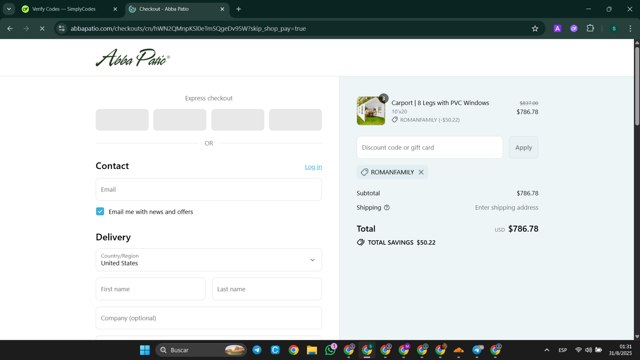Focus the Last name field

coord(267,289)
